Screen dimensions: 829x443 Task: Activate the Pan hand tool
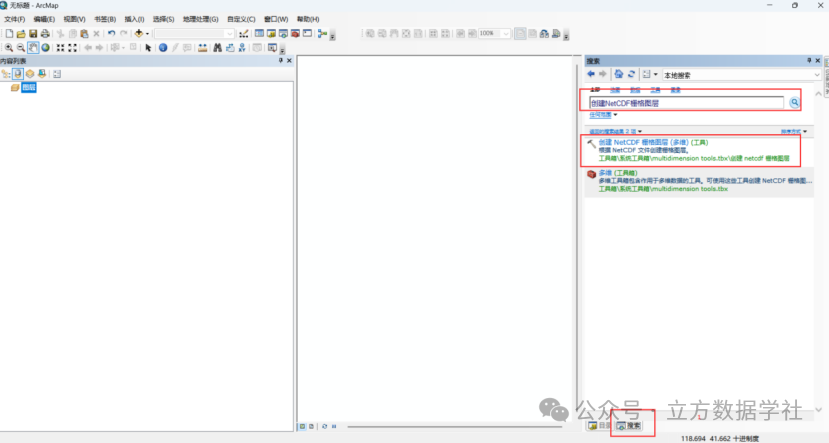33,48
